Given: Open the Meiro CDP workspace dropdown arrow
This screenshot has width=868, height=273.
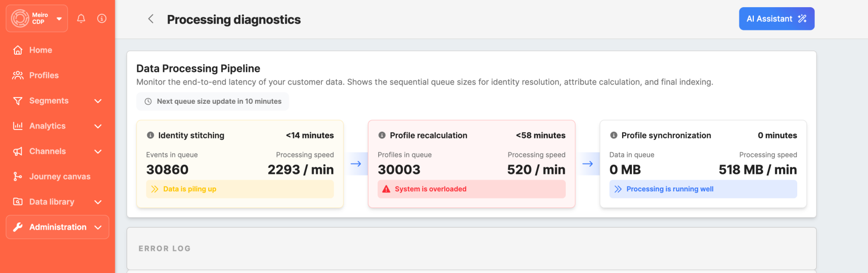Looking at the screenshot, I should tap(59, 19).
